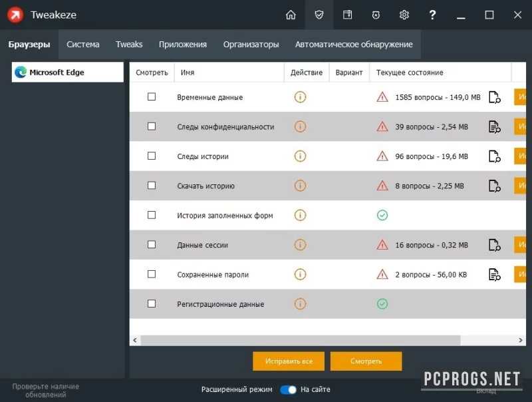View details file icon for Временные данные
Screen dimensions: 532x402
point(494,97)
